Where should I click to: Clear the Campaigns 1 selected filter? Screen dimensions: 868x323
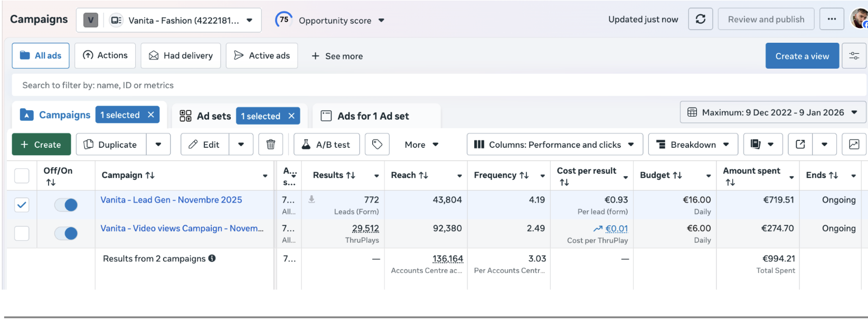pyautogui.click(x=151, y=115)
